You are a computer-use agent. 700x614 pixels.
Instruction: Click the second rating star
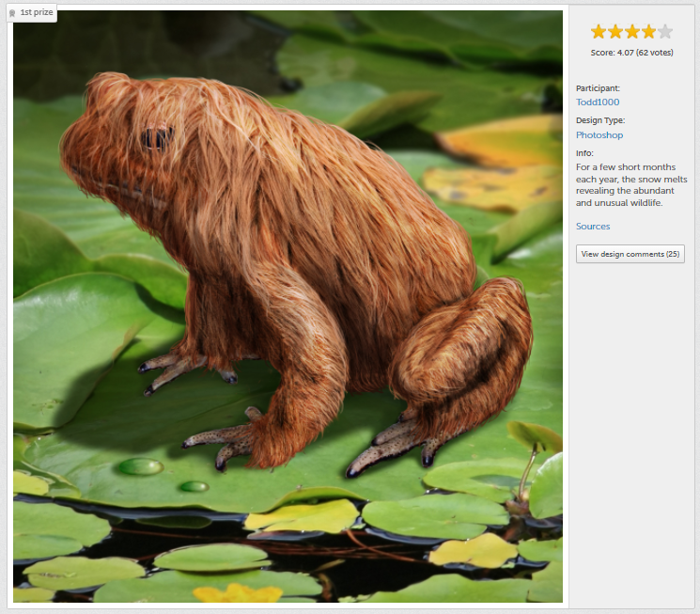[615, 32]
